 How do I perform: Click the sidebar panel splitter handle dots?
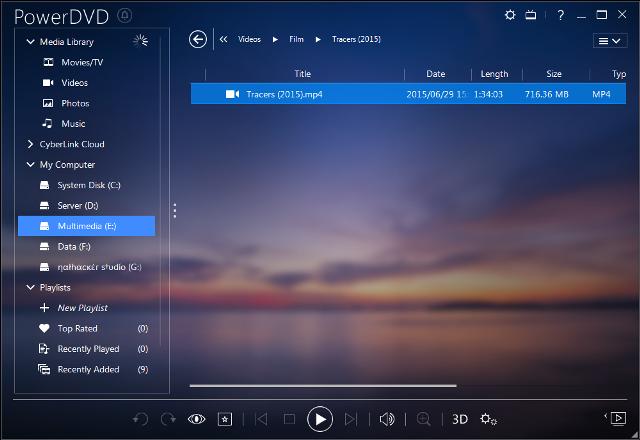pos(175,211)
